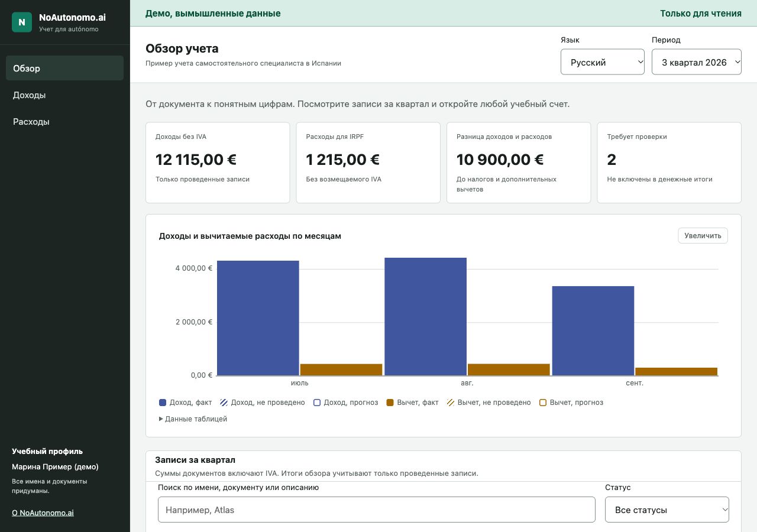Image resolution: width=757 pixels, height=532 pixels.
Task: Click the Учебный профиль label
Action: tap(47, 451)
